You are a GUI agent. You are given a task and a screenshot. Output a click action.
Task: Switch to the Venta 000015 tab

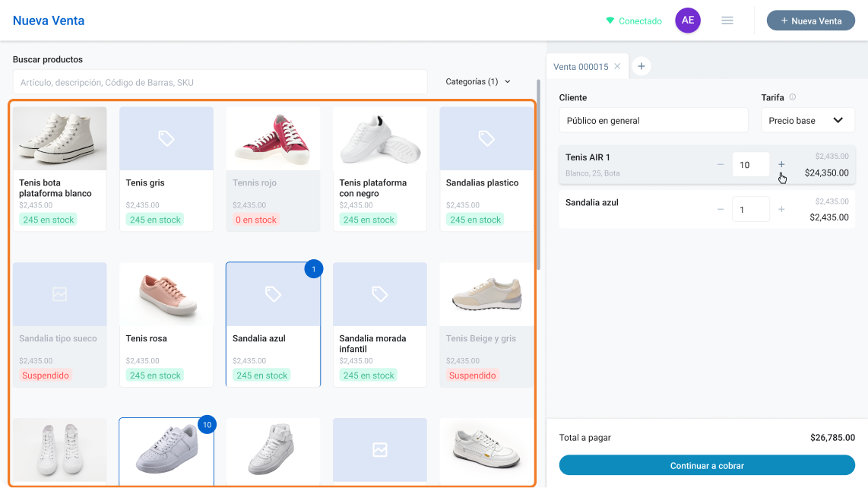click(581, 66)
